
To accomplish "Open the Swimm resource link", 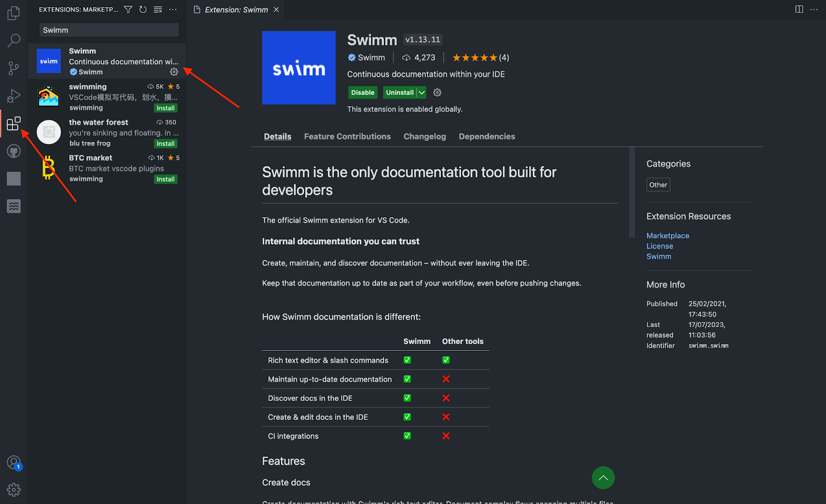I will (x=659, y=256).
